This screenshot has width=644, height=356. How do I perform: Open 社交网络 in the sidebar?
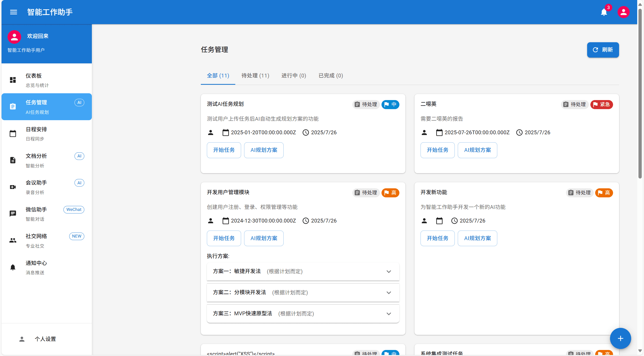pyautogui.click(x=47, y=241)
